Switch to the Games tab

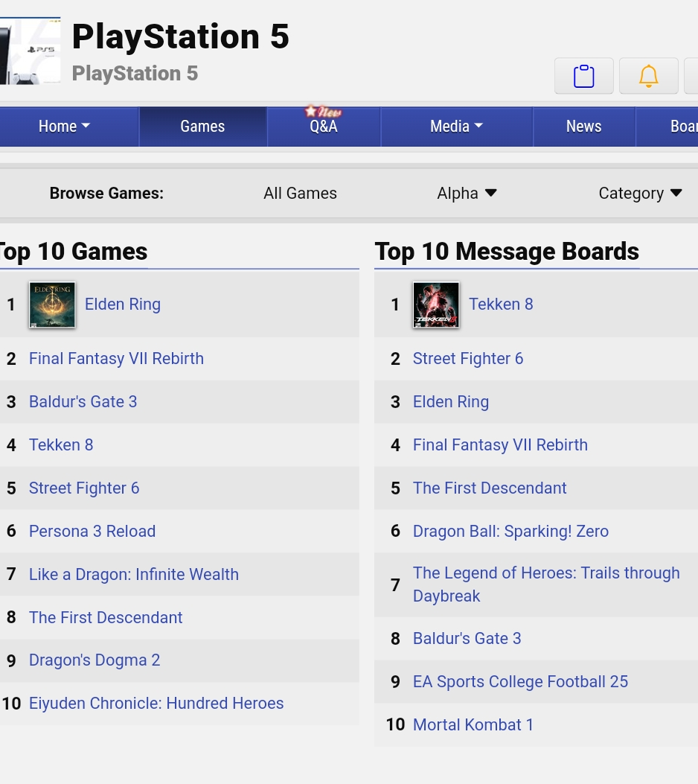coord(202,126)
